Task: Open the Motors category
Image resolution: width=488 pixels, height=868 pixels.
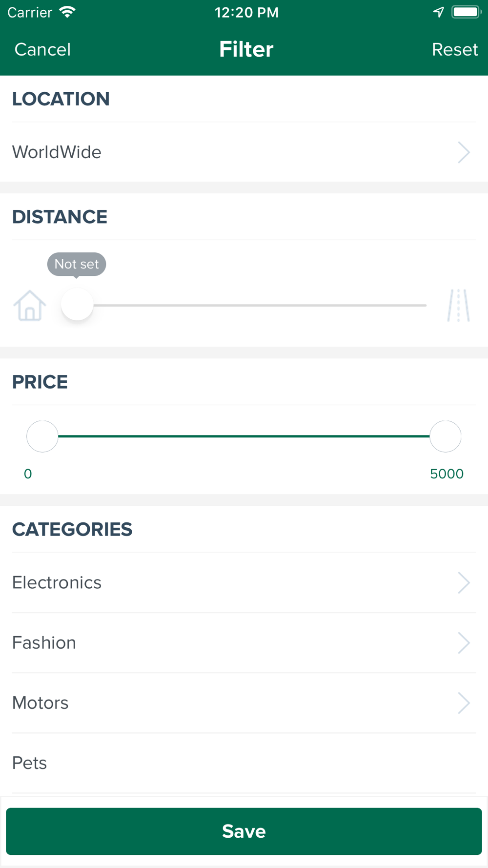Action: 244,703
